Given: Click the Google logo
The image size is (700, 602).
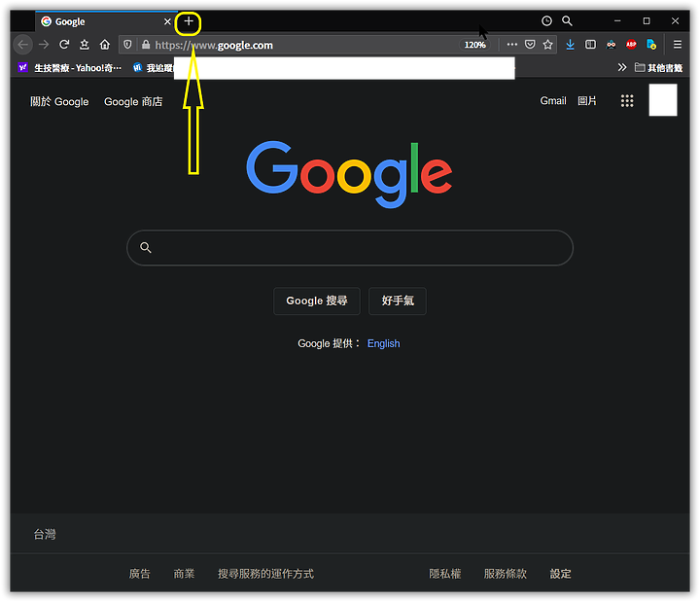Looking at the screenshot, I should (350, 174).
